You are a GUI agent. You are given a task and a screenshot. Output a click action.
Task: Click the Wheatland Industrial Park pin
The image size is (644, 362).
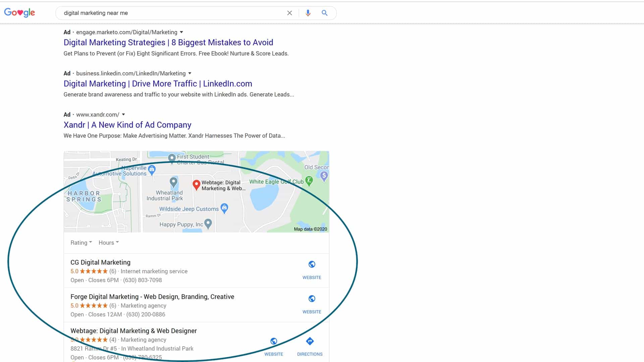click(173, 182)
